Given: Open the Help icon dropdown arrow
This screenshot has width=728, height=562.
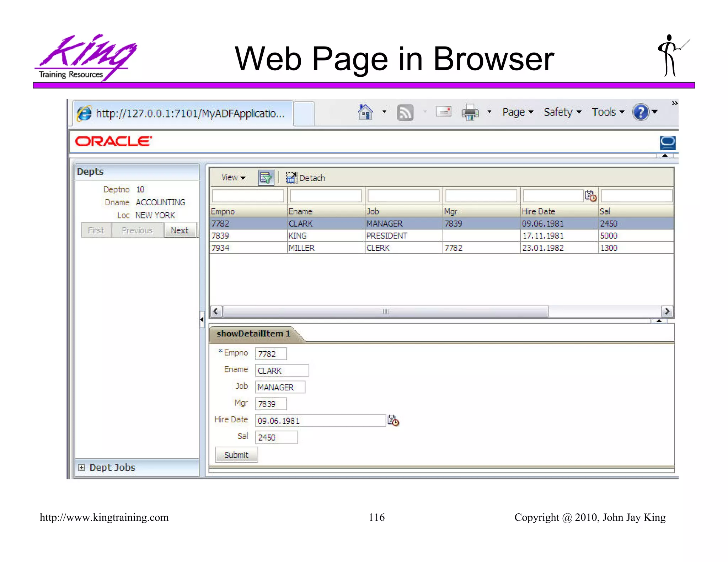Looking at the screenshot, I should 655,112.
